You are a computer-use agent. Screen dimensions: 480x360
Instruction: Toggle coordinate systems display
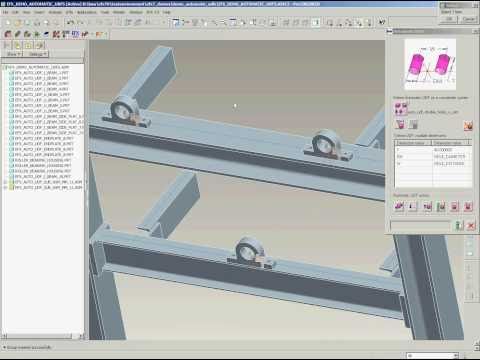point(359,23)
